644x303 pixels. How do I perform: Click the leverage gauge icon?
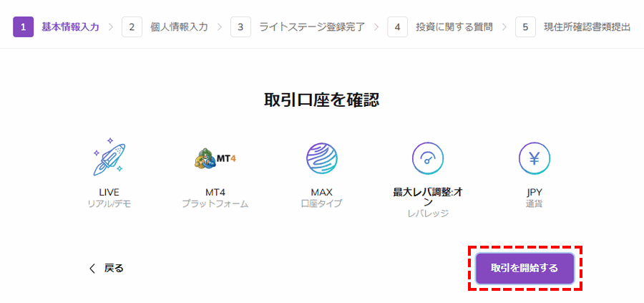[428, 158]
